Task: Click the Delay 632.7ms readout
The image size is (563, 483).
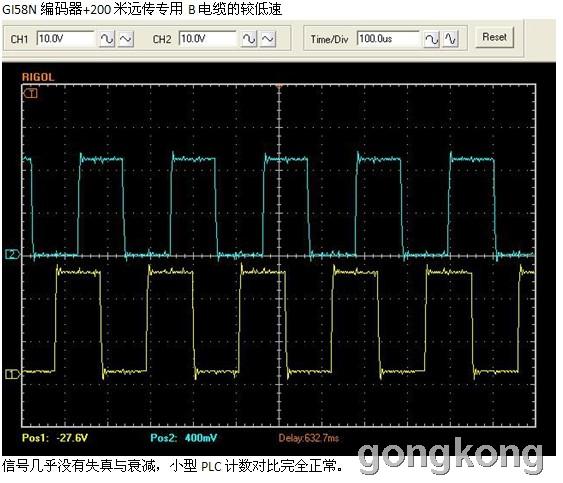Action: (x=309, y=438)
